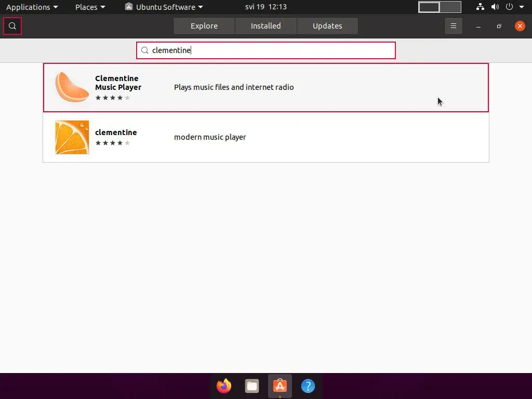532x399 pixels.
Task: Click the Clementine Music Player orange slice icon
Action: (72, 87)
